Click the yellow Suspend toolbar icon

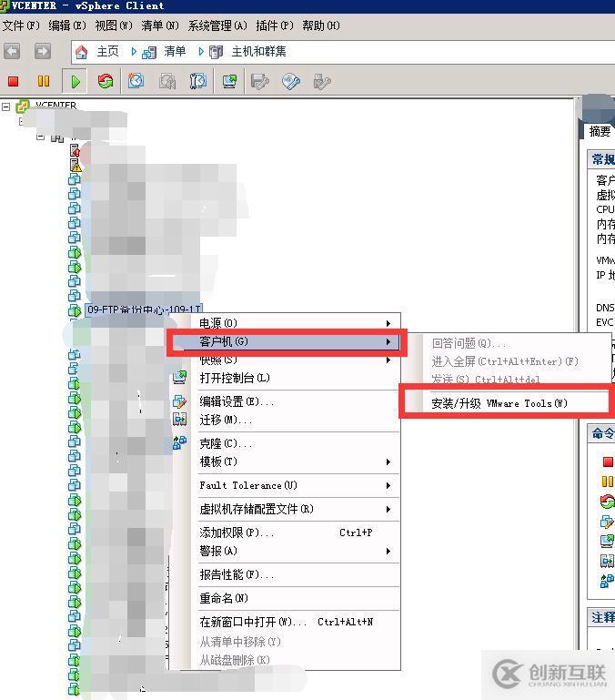[44, 81]
